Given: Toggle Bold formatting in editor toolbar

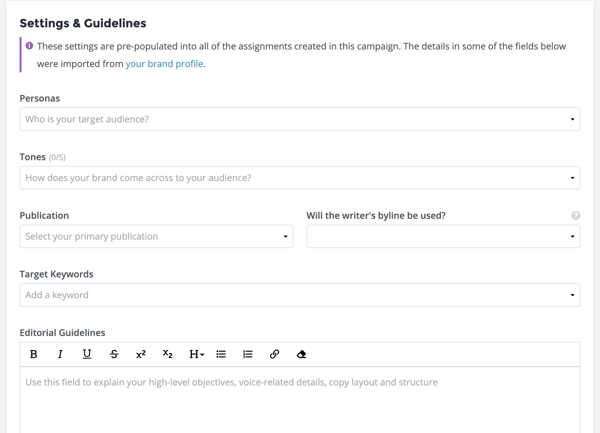Looking at the screenshot, I should click(34, 354).
